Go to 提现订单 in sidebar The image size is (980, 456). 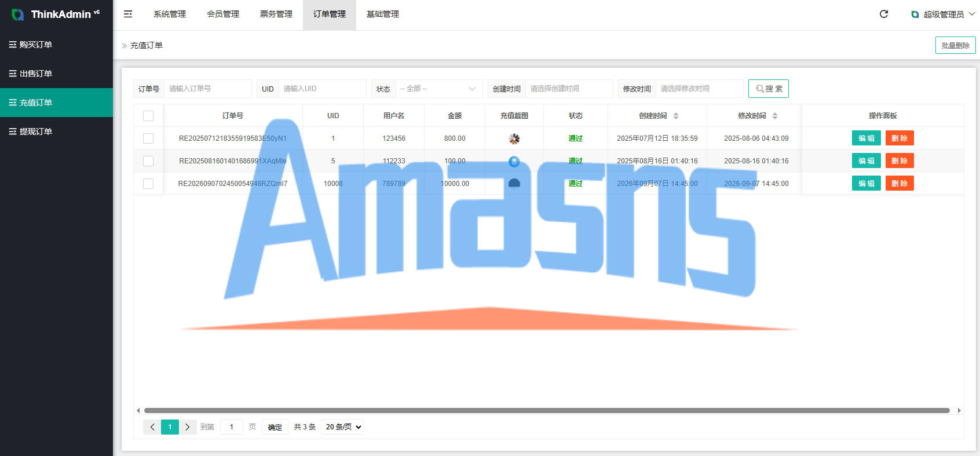click(x=56, y=132)
